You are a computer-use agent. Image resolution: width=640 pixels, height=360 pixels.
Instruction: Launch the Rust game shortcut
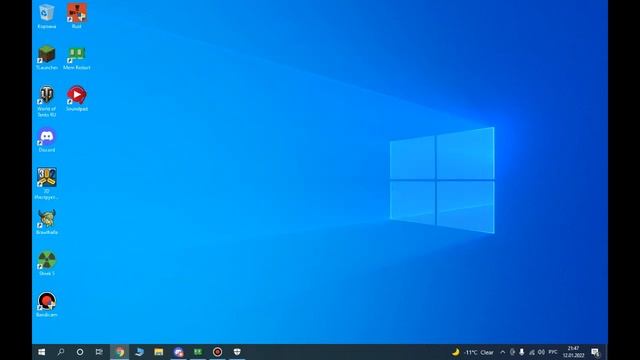coord(77,16)
